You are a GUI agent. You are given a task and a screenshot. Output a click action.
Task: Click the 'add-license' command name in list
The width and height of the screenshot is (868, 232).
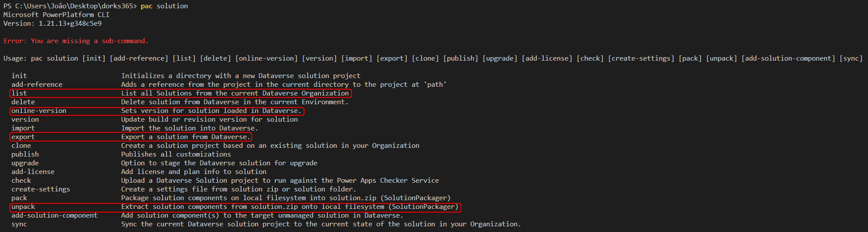(33, 172)
